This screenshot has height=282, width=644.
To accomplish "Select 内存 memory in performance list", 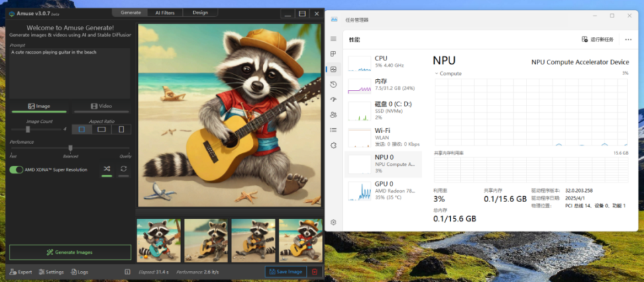I will click(383, 85).
